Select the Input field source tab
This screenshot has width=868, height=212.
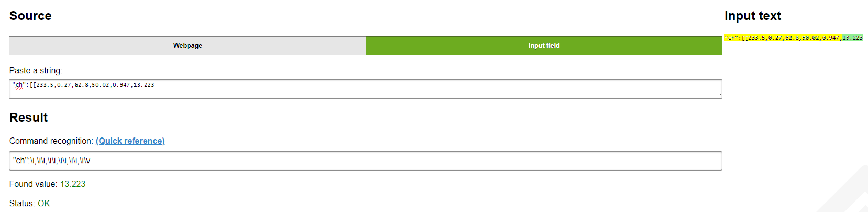click(x=544, y=46)
